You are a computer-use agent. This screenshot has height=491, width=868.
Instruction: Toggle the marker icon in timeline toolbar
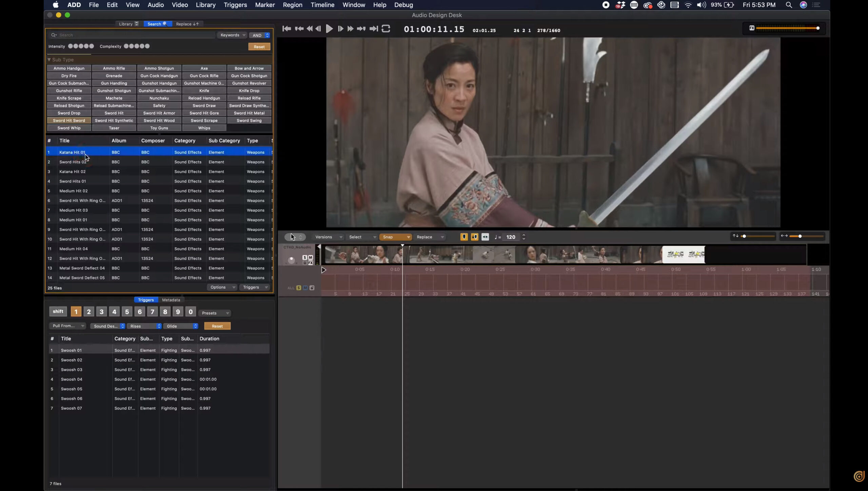[x=464, y=237]
